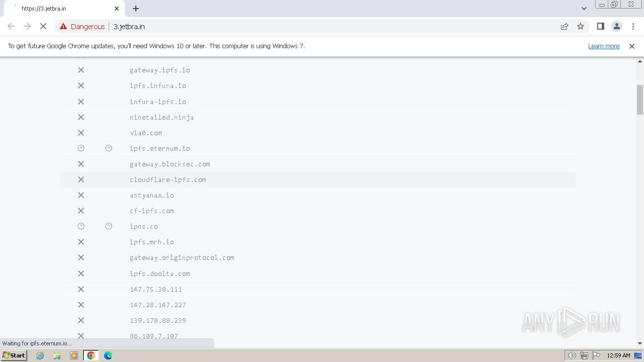This screenshot has width=644, height=362.
Task: Click the page's vertical scrollbar thumb
Action: click(640, 100)
